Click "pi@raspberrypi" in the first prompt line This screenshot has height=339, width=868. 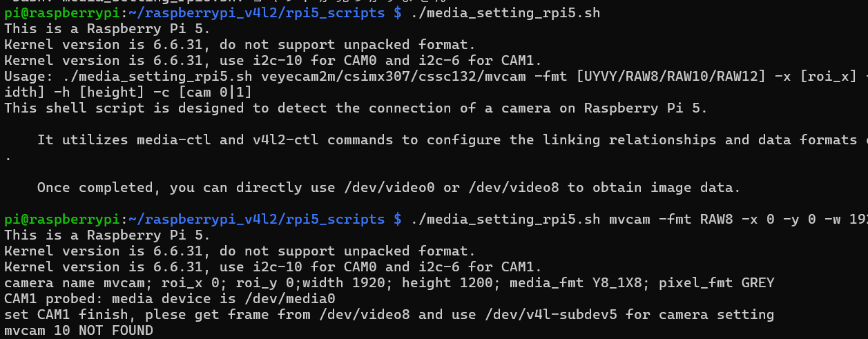tap(61, 12)
